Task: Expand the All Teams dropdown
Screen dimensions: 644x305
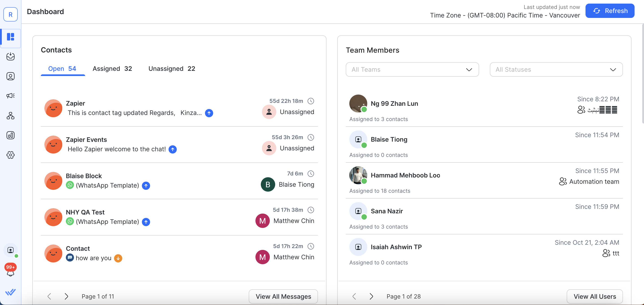Action: 412,69
